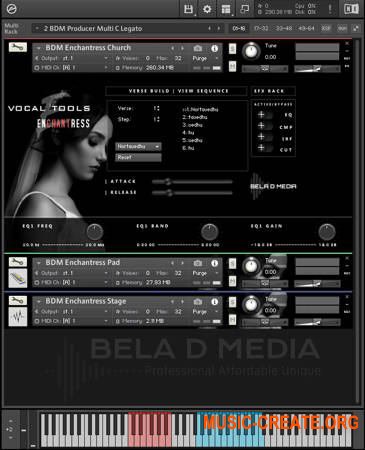Show info for Enchantress Church
Image resolution: width=365 pixels, height=450 pixels.
pyautogui.click(x=214, y=48)
